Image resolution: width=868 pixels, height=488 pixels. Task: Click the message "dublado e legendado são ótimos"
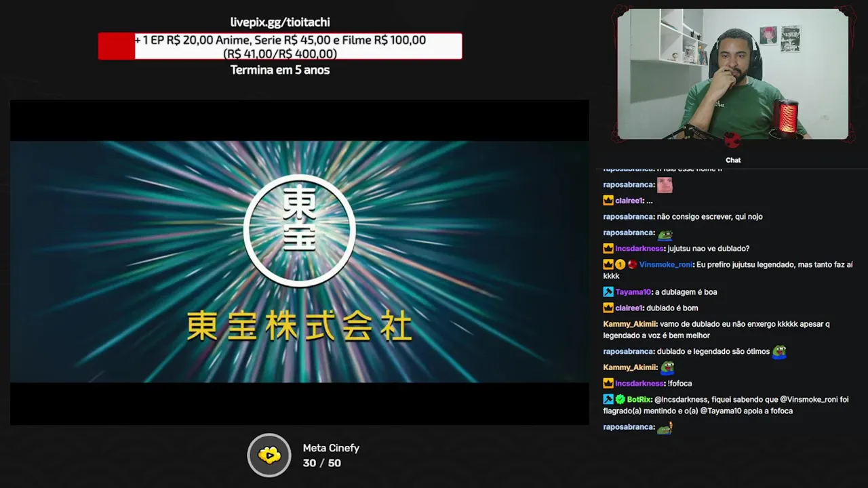pyautogui.click(x=713, y=351)
